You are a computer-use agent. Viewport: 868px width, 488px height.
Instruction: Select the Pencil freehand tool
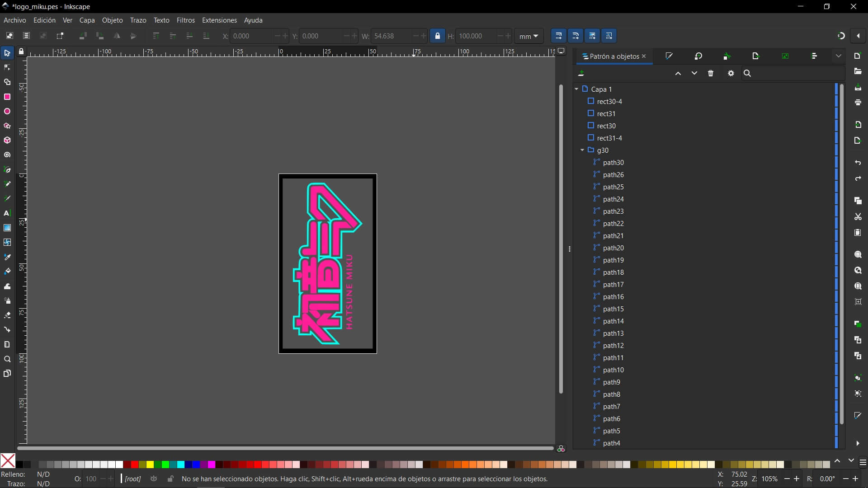coord(7,184)
